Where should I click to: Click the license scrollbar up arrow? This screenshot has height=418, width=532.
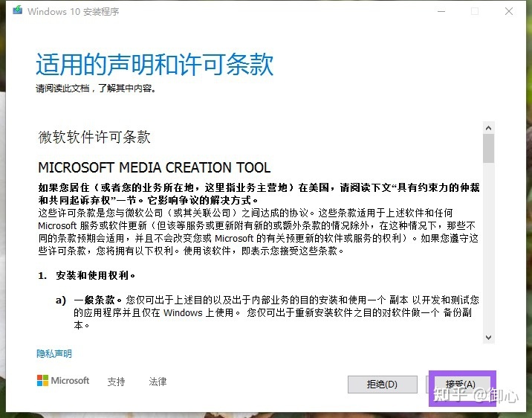coord(489,128)
